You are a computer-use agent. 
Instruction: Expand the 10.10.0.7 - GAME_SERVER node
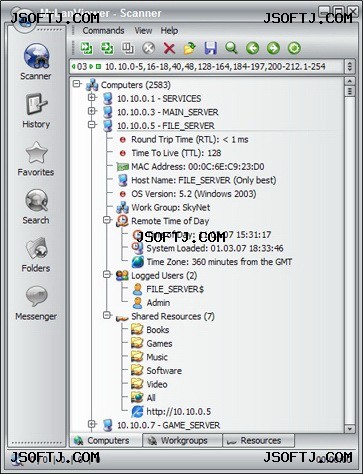92,424
